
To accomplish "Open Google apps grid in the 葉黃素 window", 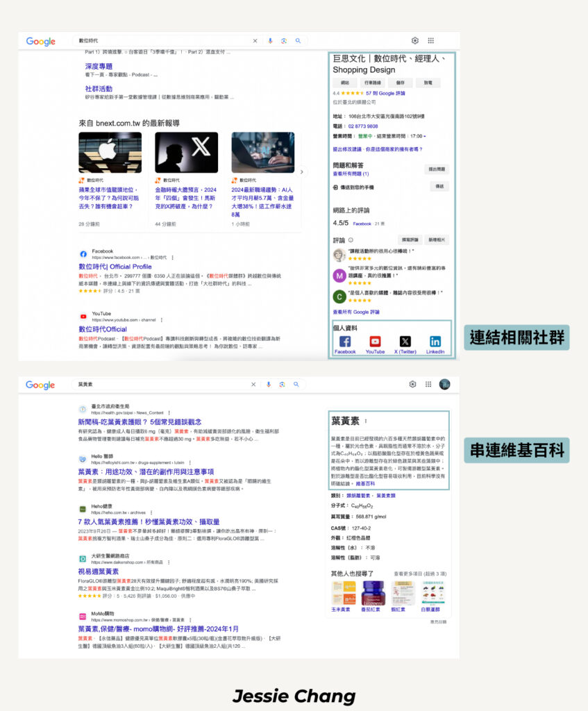I will point(428,385).
